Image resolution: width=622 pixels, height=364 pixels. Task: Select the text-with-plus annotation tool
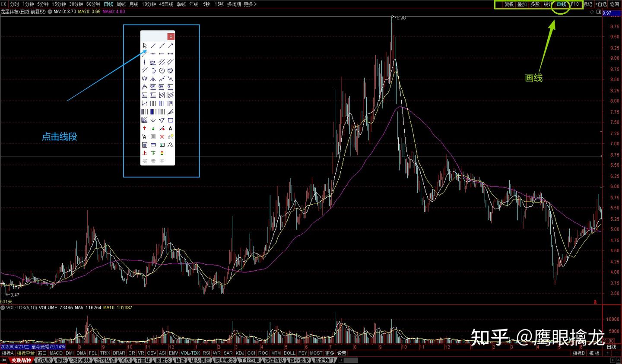145,136
